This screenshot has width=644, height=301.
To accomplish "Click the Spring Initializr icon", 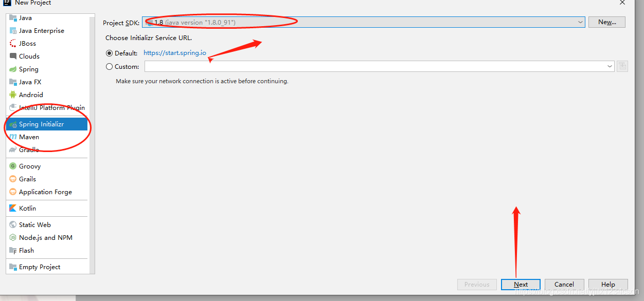I will [x=13, y=124].
